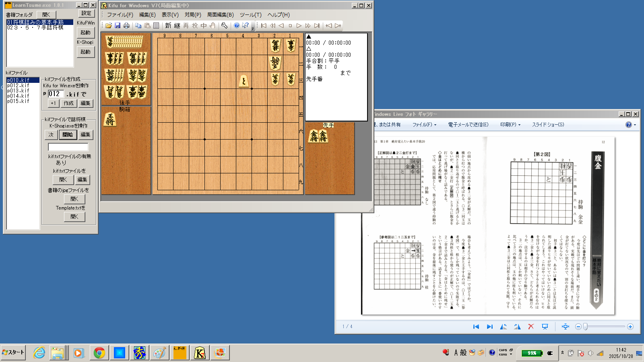Open the ツール(T) menu in Kifu

coord(250,15)
